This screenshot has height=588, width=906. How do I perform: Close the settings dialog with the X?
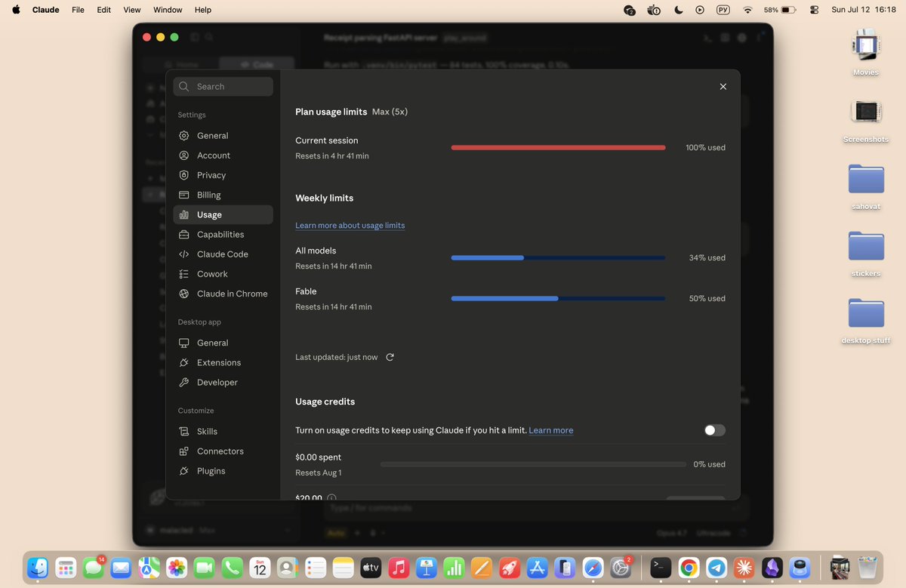723,87
